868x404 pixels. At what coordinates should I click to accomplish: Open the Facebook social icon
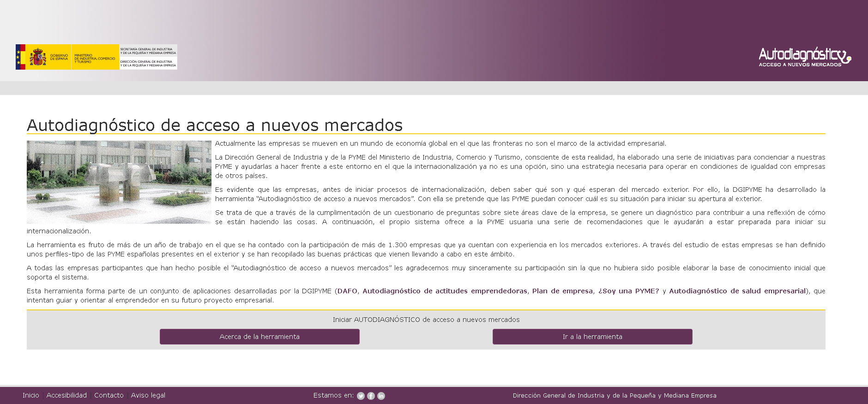tap(371, 396)
